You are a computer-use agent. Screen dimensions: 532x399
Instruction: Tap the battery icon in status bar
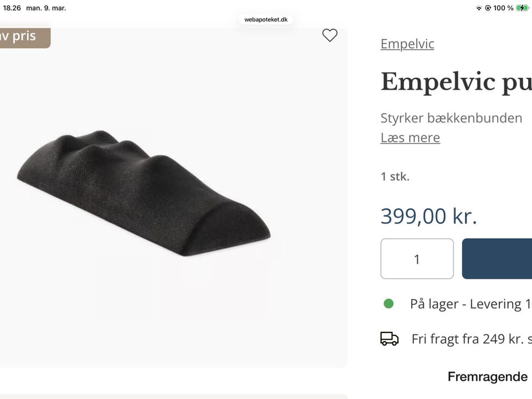click(522, 8)
